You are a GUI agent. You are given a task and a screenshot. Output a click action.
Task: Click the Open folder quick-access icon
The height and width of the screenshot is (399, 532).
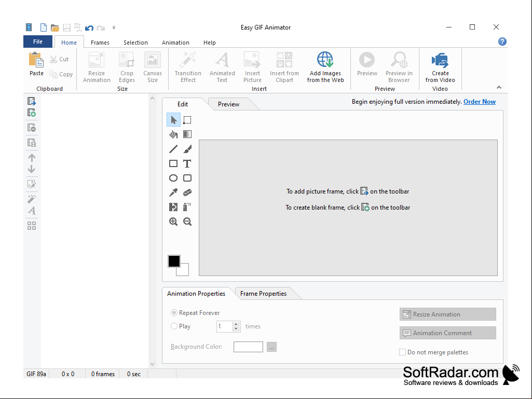[x=55, y=27]
